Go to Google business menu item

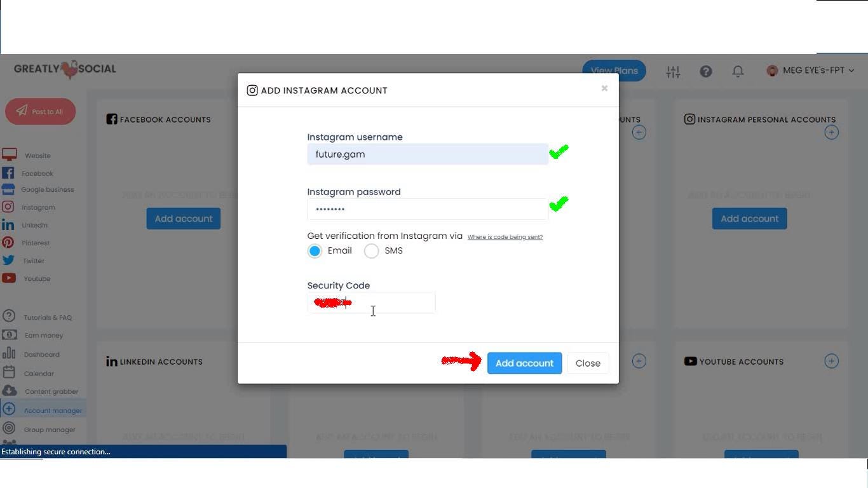tap(47, 189)
